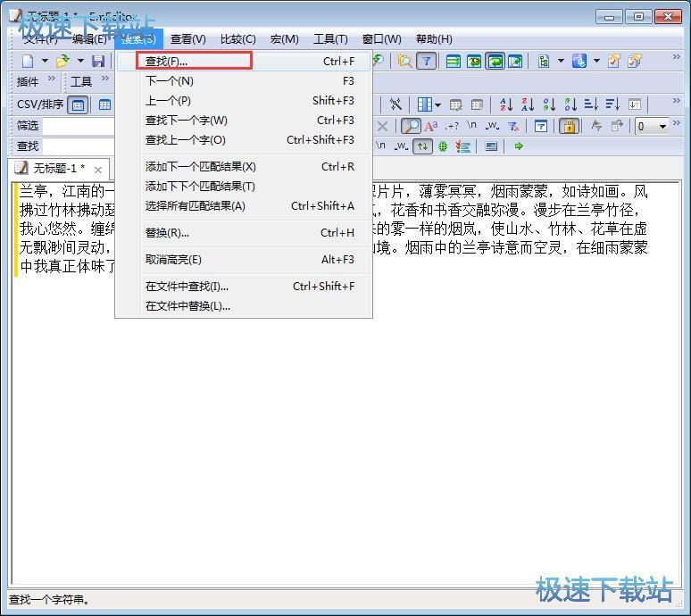
Task: Clear filter with the funnel-X icon
Action: point(513,127)
